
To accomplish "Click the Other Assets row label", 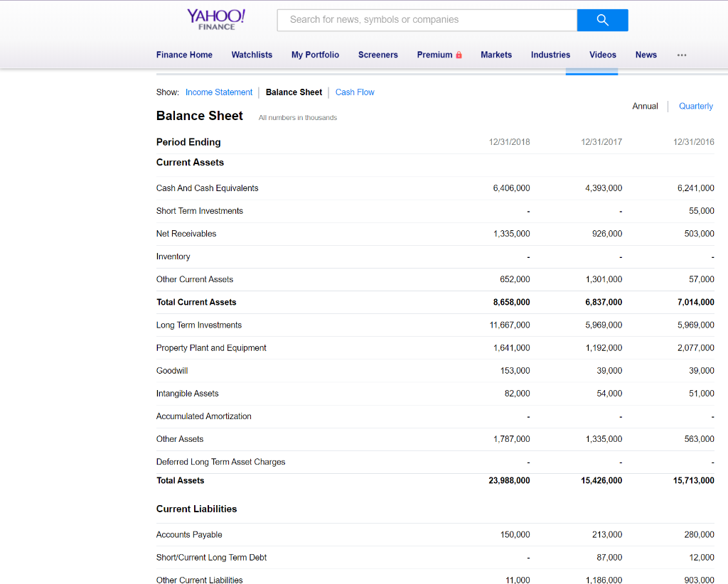I will click(180, 439).
